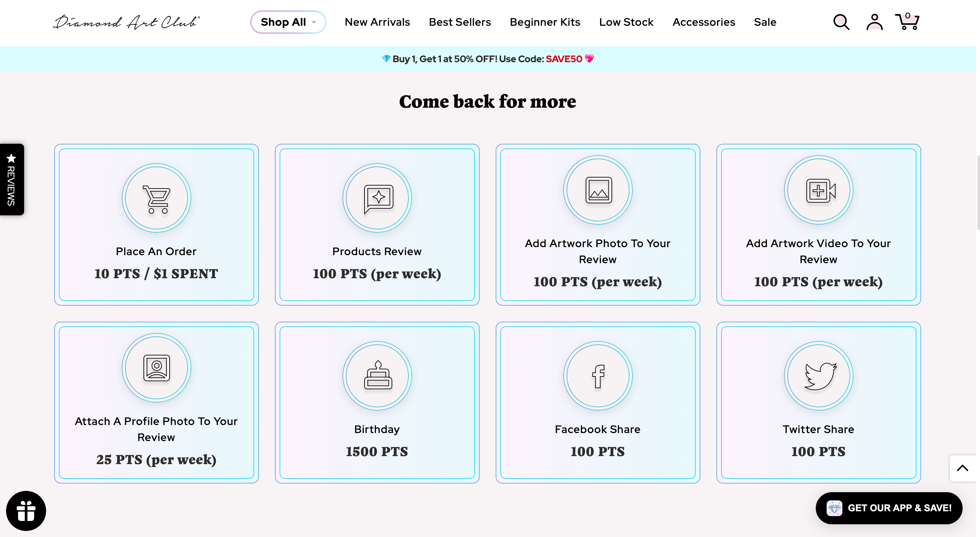Select the Sale menu tab
The width and height of the screenshot is (980, 537).
765,22
